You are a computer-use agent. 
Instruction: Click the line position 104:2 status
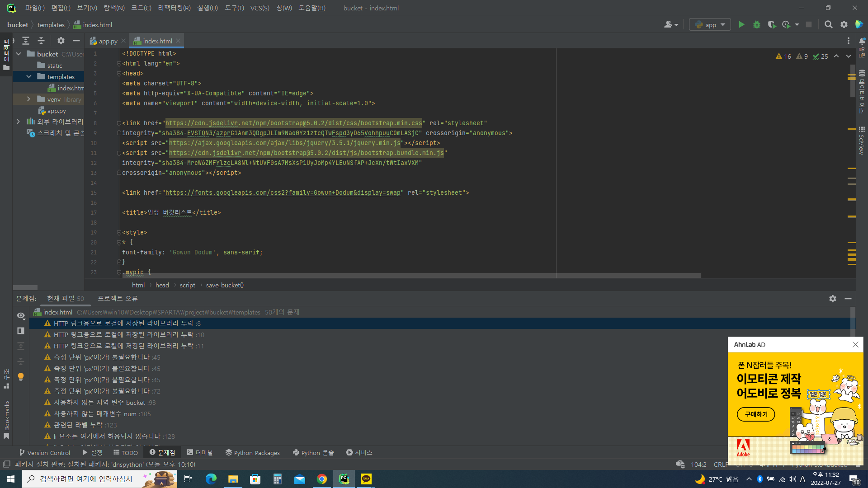698,465
